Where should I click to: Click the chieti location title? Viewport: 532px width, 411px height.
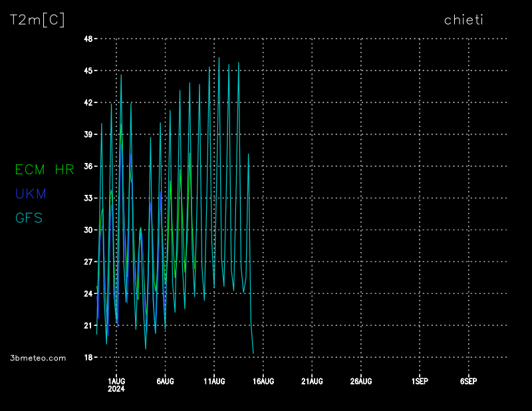[464, 20]
